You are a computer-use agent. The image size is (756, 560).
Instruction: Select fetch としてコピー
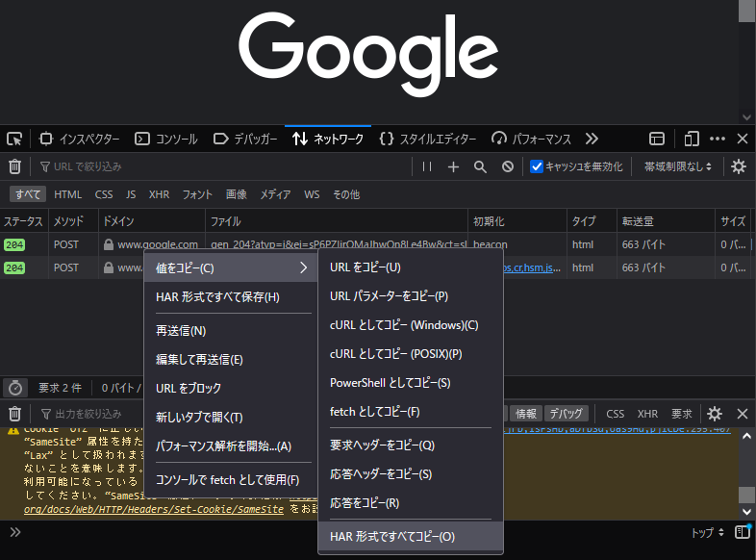point(411,412)
